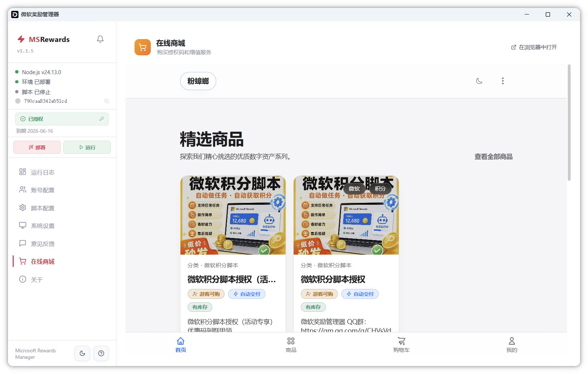Click the 已授权 authorization status bar
Image resolution: width=588 pixels, height=374 pixels.
coord(62,119)
